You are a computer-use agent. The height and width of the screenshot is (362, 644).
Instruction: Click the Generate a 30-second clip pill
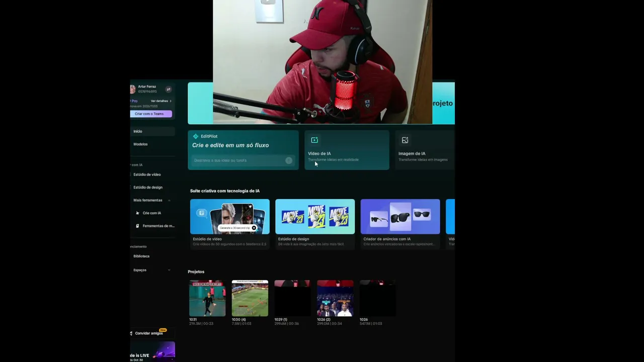(238, 228)
